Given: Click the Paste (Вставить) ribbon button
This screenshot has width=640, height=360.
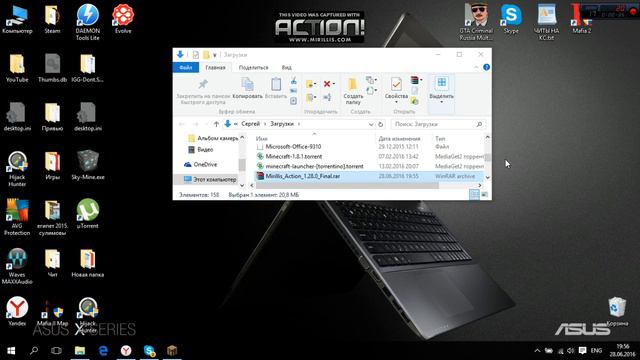Looking at the screenshot, I should 276,88.
